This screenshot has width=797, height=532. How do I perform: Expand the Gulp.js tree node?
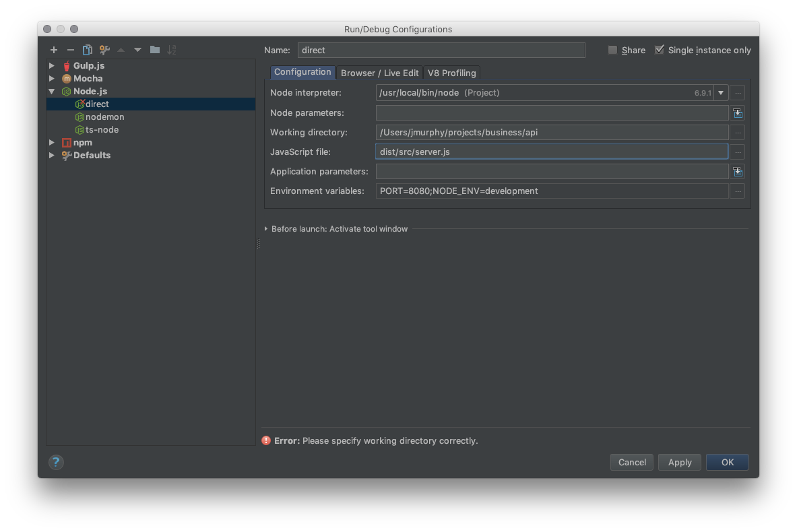click(52, 66)
